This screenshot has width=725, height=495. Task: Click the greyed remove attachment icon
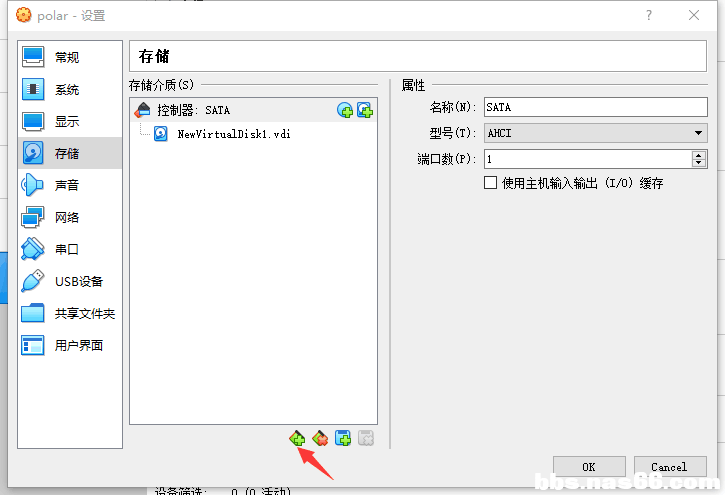(366, 438)
